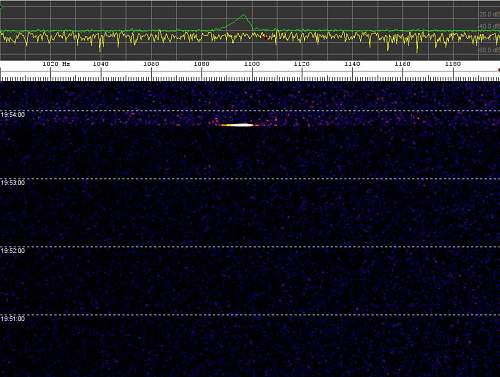The image size is (500, 377).
Task: Click the 20.0 dB amplitude scale label
Action: pyautogui.click(x=489, y=14)
